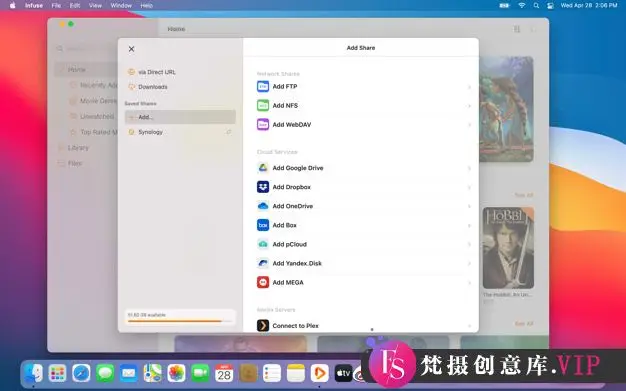Screen dimensions: 626x391
Task: Open Reminders in the Dock
Action: click(272, 373)
